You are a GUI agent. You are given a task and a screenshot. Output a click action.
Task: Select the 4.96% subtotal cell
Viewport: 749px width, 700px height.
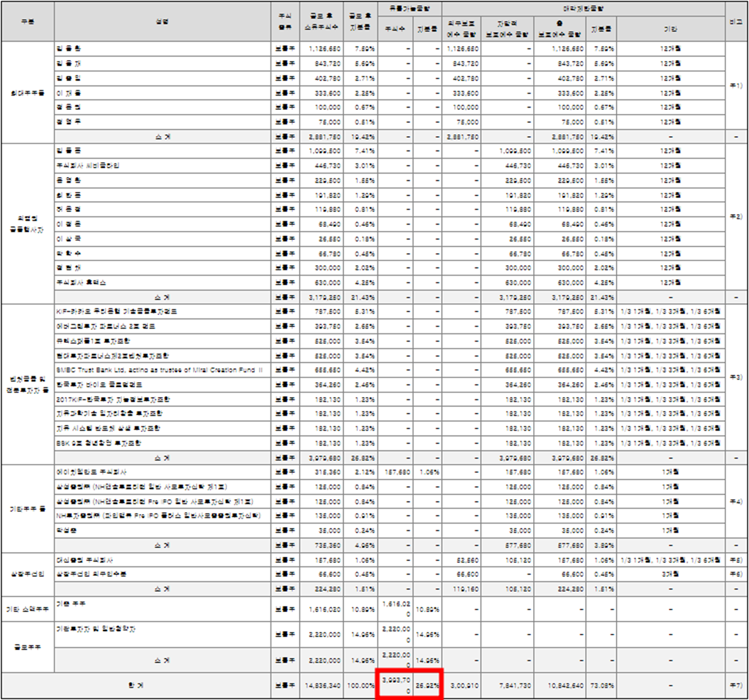(361, 546)
